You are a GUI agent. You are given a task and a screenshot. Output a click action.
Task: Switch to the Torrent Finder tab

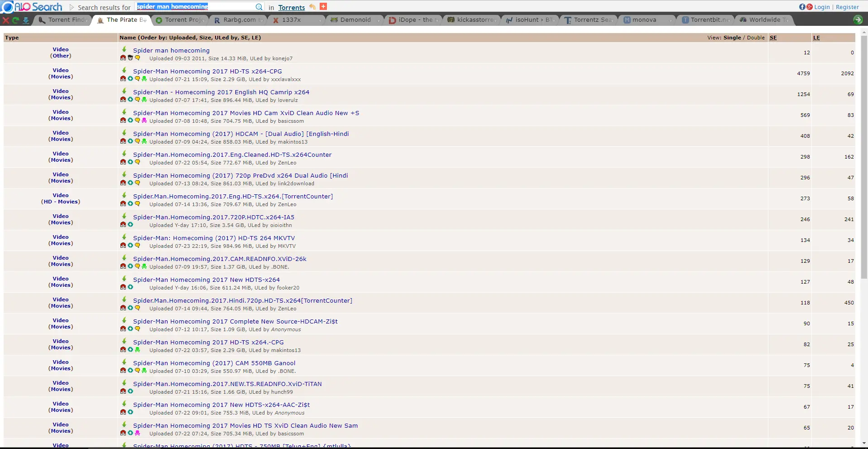tap(62, 20)
